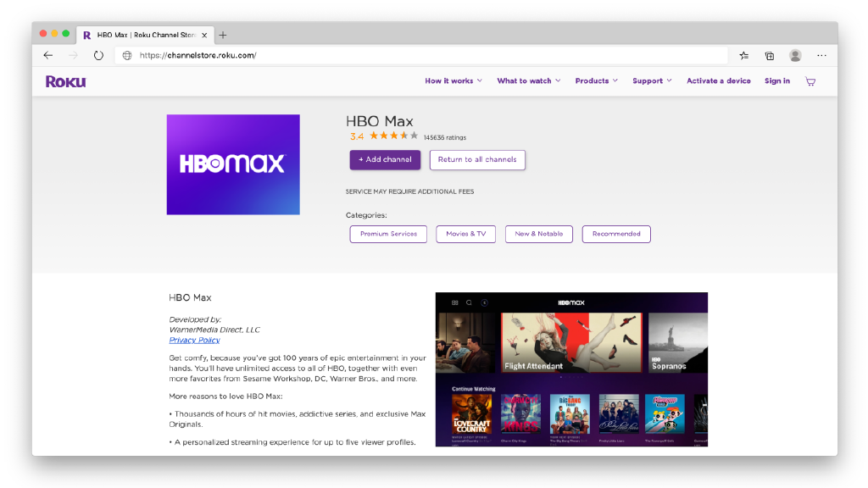Open the collections icon in toolbar
The image size is (868, 488).
(770, 55)
